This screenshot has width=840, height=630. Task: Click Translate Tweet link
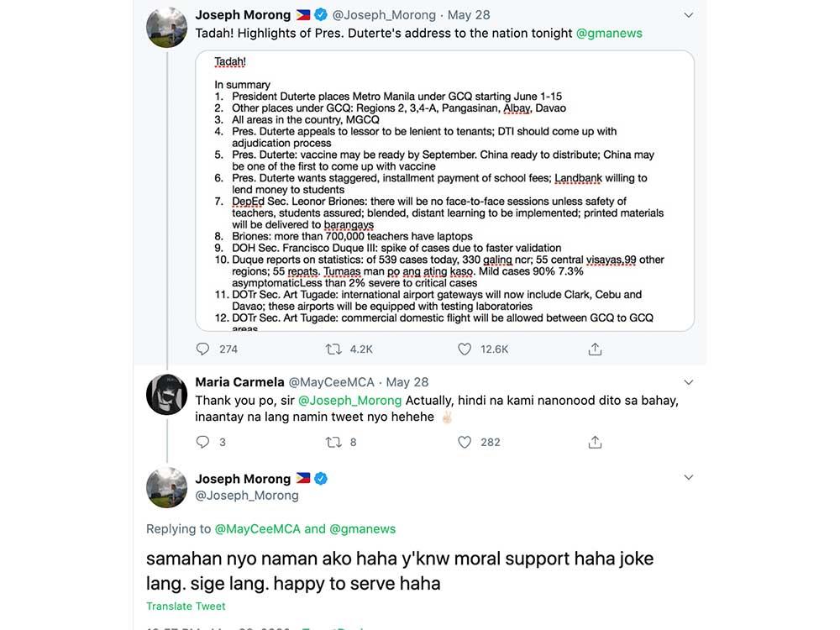tap(186, 606)
